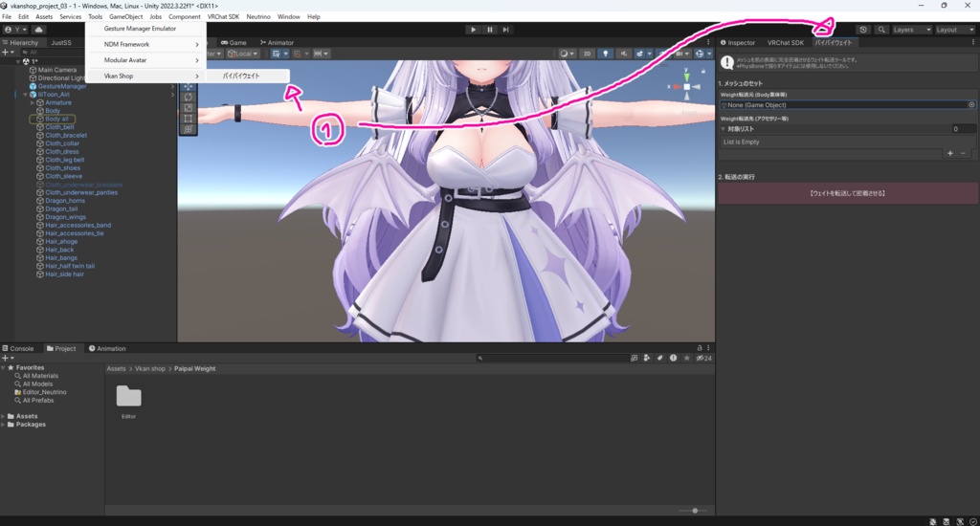
Task: Toggle hidden packages visibility (24) icon
Action: click(703, 358)
